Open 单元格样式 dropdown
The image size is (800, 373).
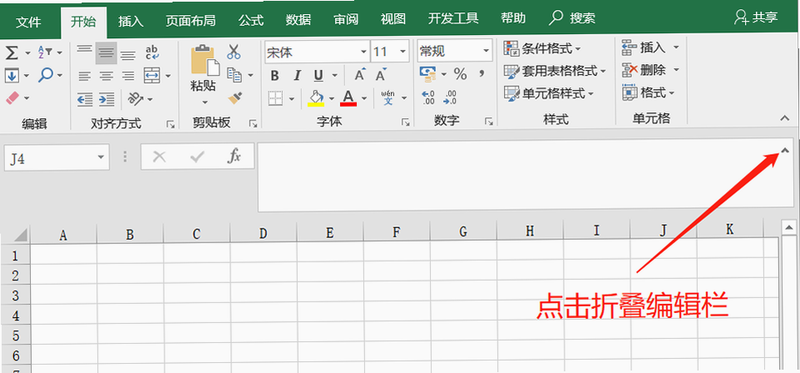pos(548,94)
